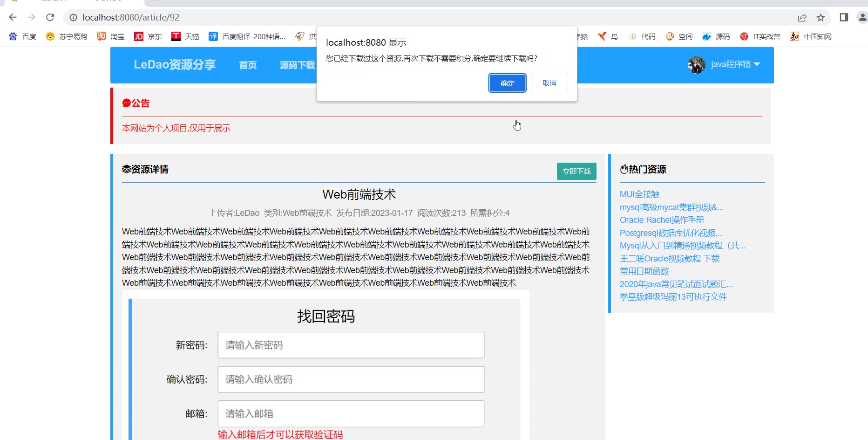Click the 立即下载 download button
868x440 pixels.
[x=576, y=171]
